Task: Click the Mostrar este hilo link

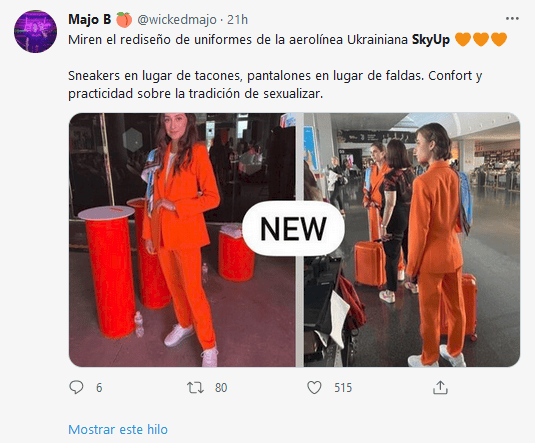Action: click(118, 429)
